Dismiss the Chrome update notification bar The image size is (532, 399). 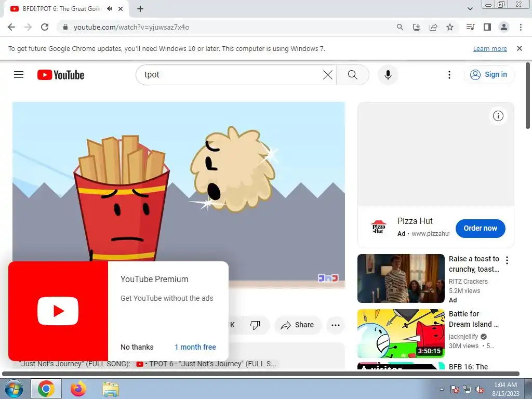coord(520,48)
